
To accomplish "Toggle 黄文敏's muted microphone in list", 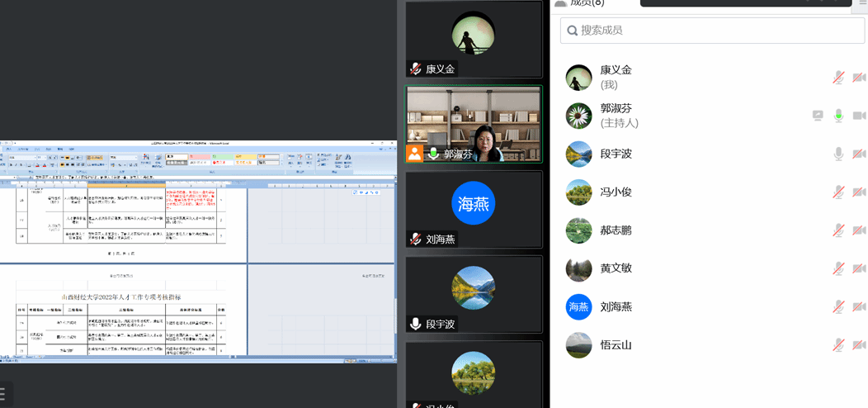I will point(838,268).
